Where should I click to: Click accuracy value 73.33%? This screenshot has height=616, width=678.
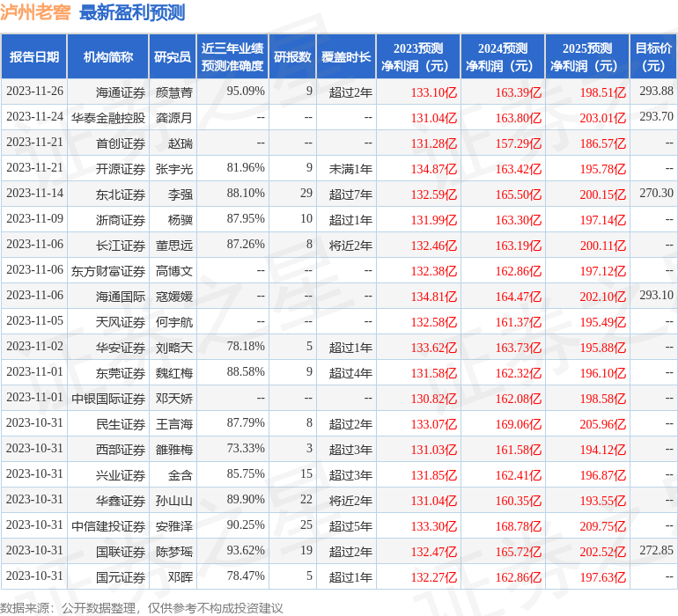click(x=246, y=448)
